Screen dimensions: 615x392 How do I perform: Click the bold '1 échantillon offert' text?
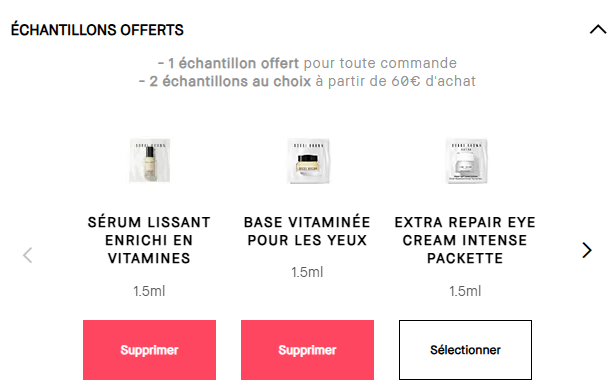click(x=233, y=63)
